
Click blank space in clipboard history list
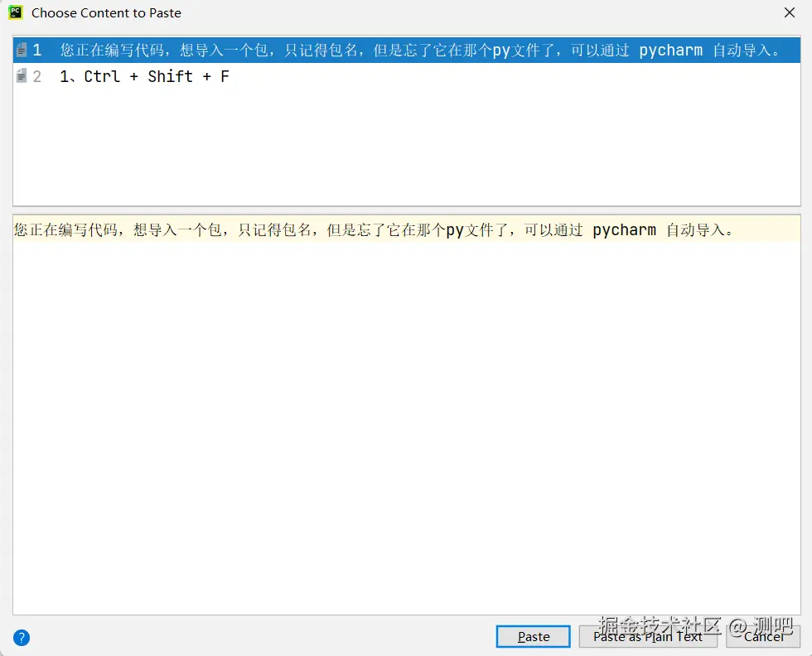click(407, 147)
